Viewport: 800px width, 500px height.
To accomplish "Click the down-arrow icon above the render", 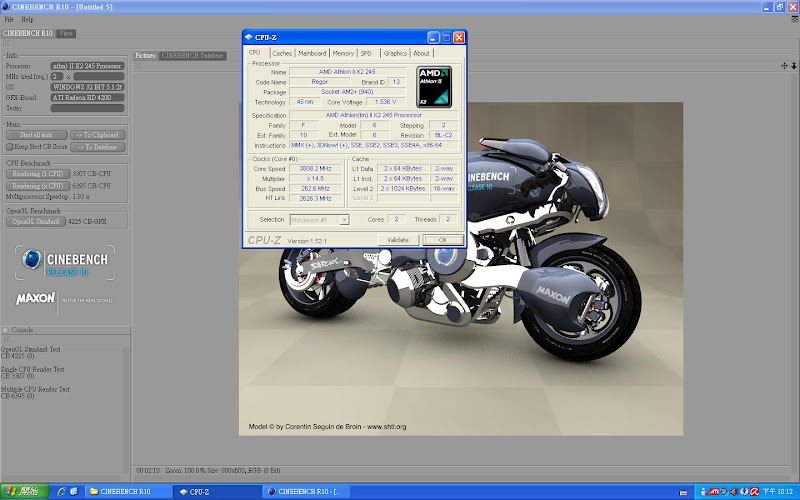I will pos(793,66).
